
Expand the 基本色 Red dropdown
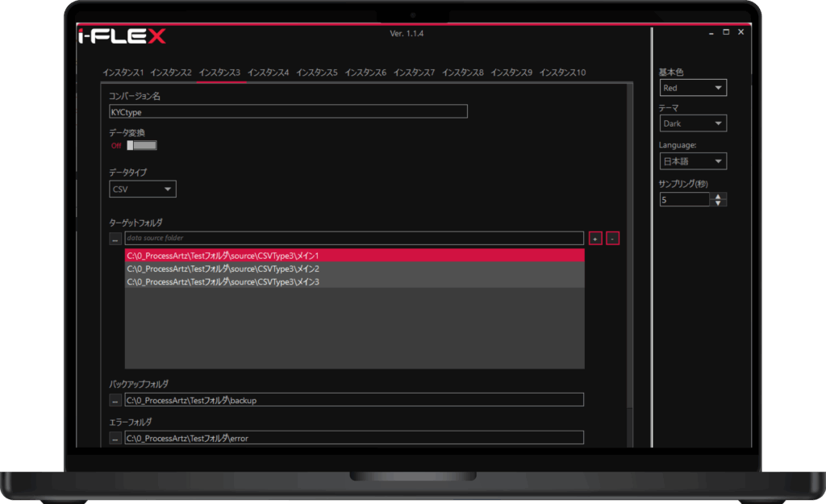click(x=692, y=88)
